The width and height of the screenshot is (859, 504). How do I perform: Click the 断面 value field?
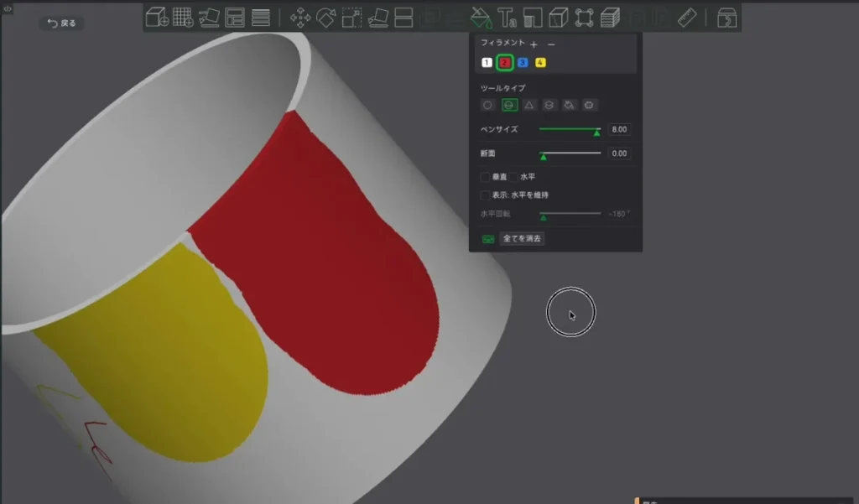coord(619,153)
